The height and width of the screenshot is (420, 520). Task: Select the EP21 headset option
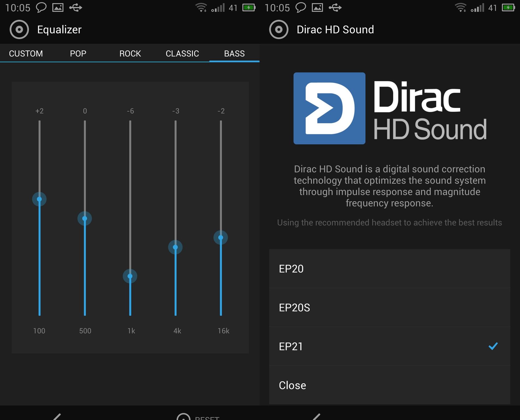[x=390, y=346]
